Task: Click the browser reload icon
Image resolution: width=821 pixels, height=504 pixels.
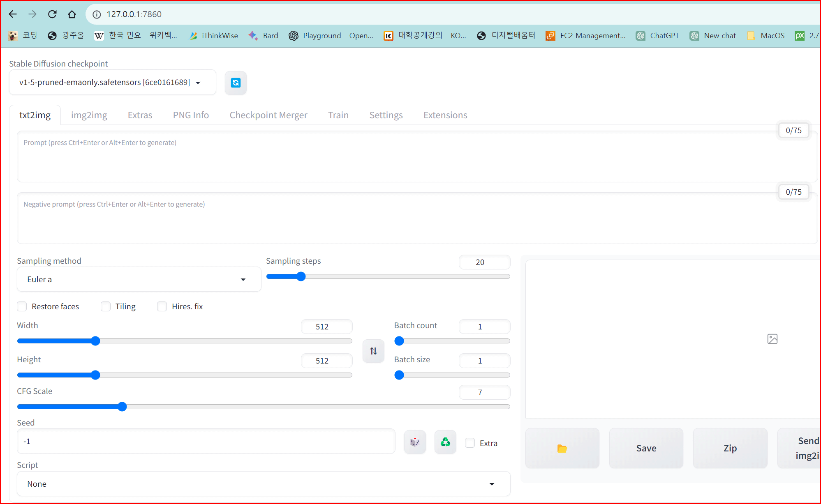Action: point(52,14)
